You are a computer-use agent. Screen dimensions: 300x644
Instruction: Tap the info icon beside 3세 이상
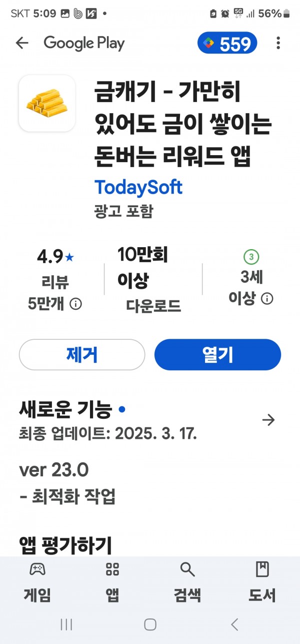pyautogui.click(x=267, y=299)
